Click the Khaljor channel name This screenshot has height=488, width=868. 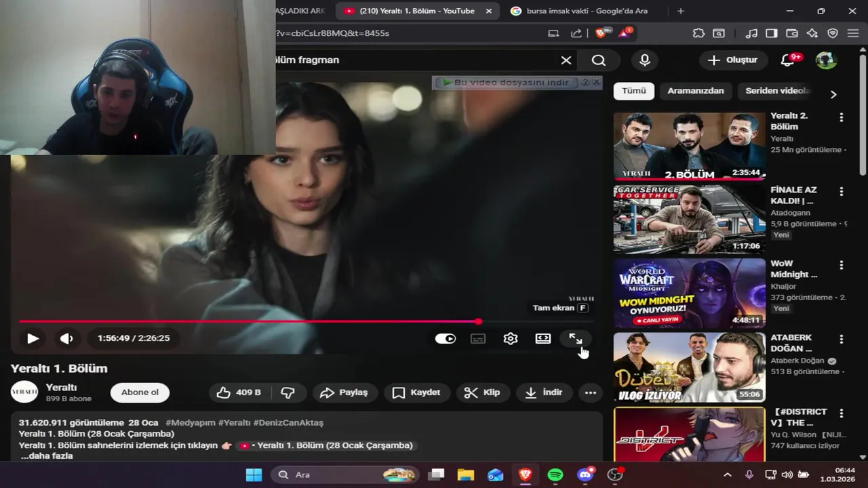(783, 286)
